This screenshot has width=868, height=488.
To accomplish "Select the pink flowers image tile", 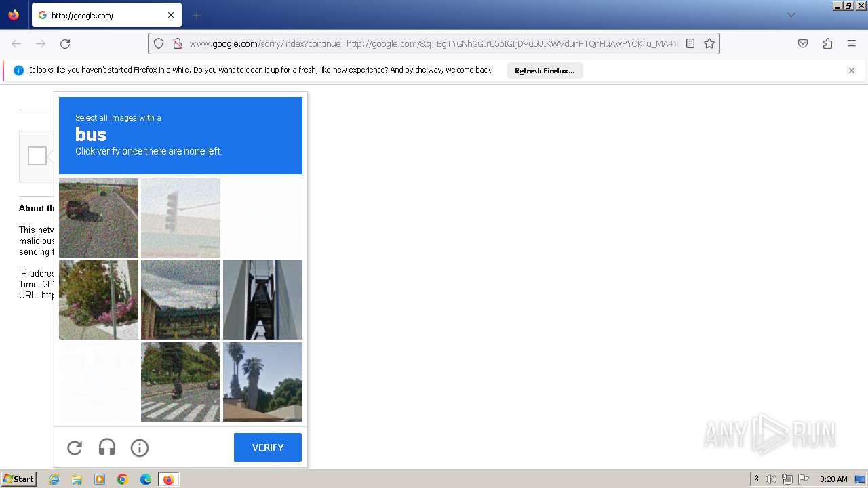I will (98, 300).
